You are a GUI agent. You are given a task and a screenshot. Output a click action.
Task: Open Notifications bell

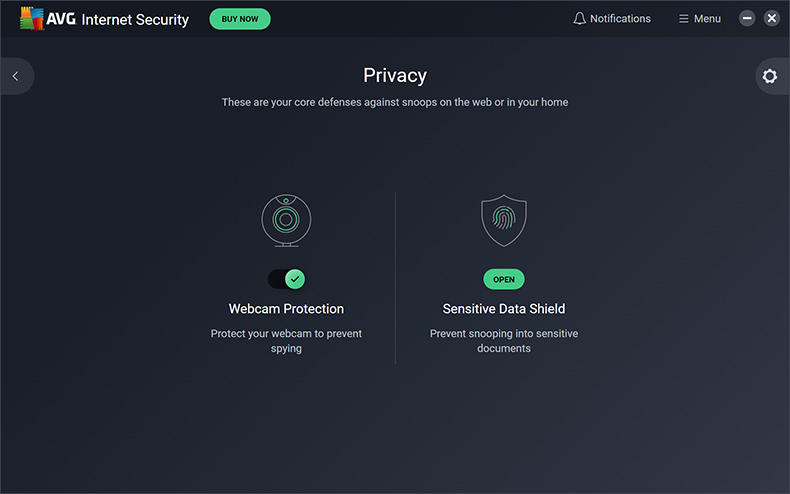coord(612,19)
